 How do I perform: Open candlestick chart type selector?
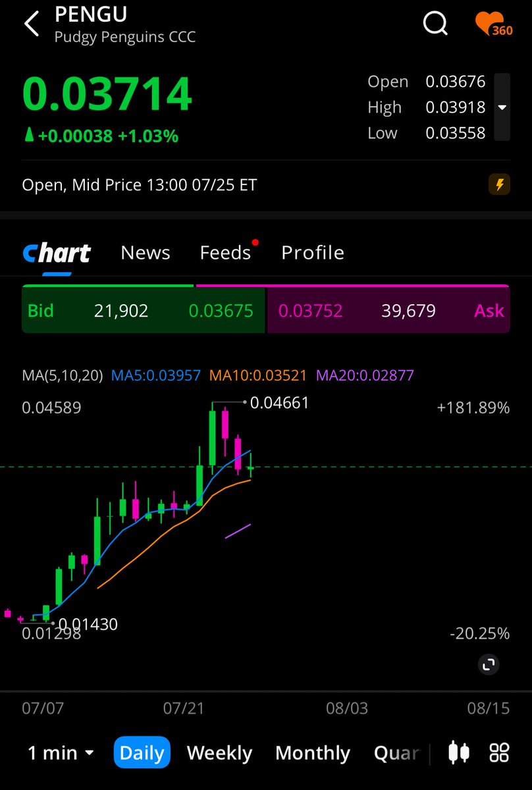(x=459, y=752)
